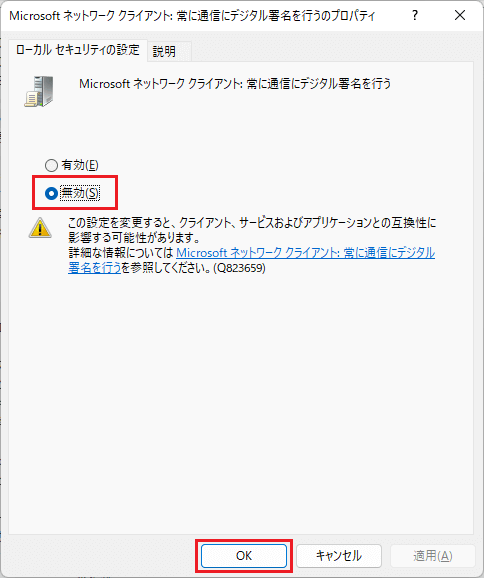Image resolution: width=484 pixels, height=578 pixels.
Task: Click the server policy icon
Action: (x=39, y=91)
